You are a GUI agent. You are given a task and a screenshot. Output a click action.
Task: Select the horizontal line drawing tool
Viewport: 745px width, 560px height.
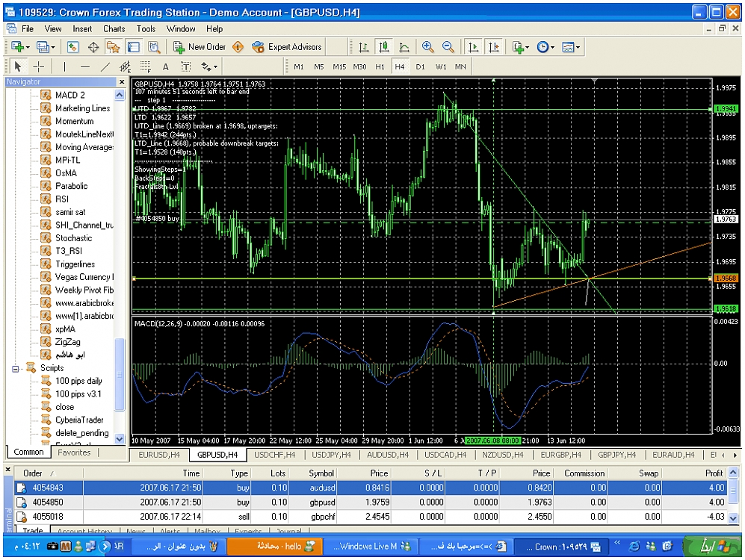[x=84, y=66]
